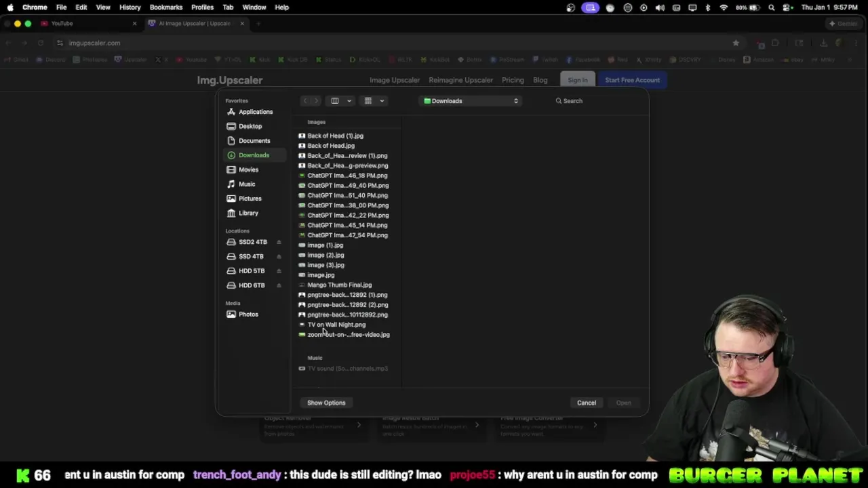The width and height of the screenshot is (868, 488).
Task: Open Control Center in the menu bar
Action: tap(787, 7)
